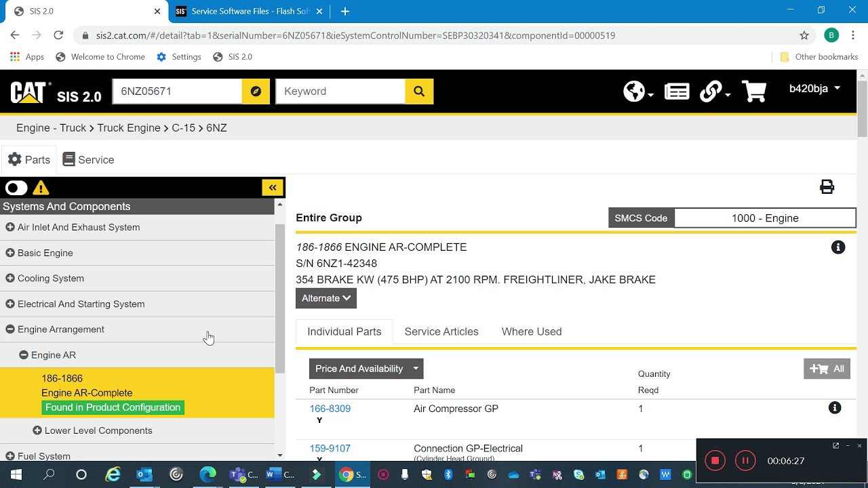868x488 pixels.
Task: Expand the Basic Engine node
Action: [x=10, y=253]
